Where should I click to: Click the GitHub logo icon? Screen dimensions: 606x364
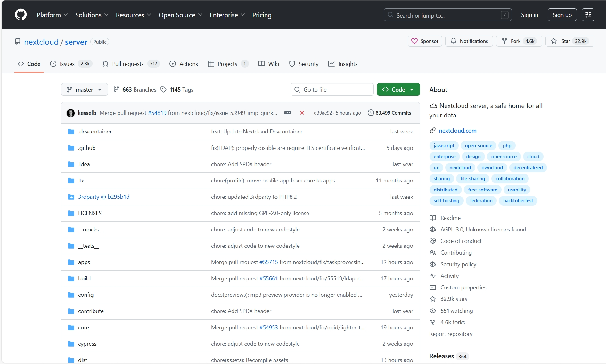(x=21, y=15)
